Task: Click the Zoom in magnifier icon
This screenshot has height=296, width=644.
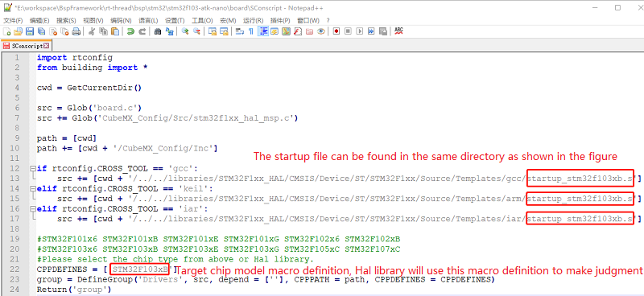Action: (x=186, y=31)
